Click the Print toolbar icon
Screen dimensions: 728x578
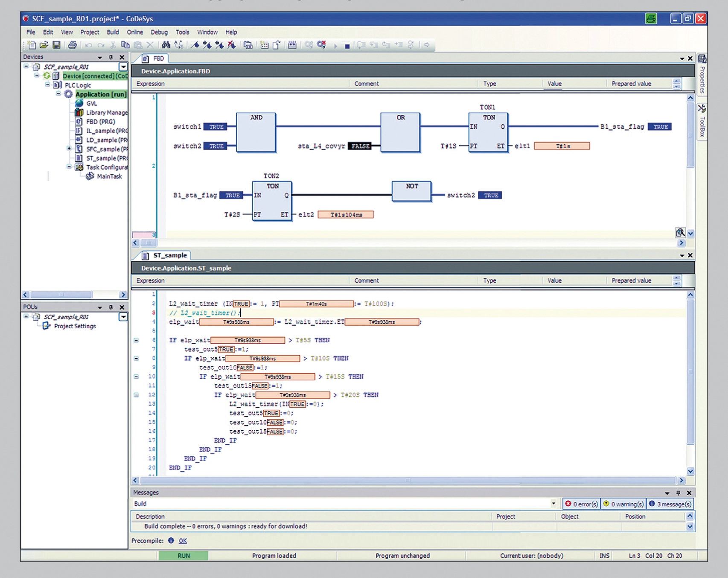(73, 45)
